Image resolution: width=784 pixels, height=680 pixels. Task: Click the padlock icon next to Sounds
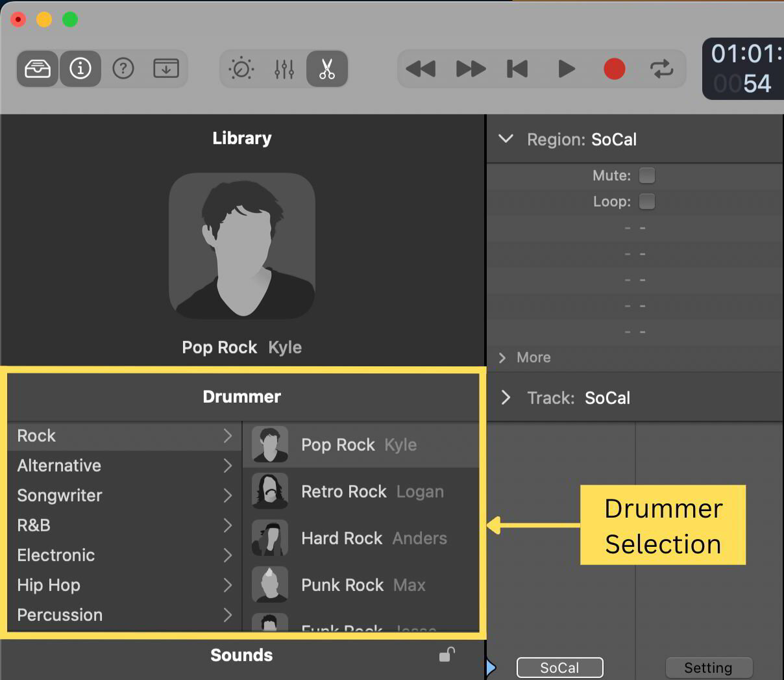(447, 655)
